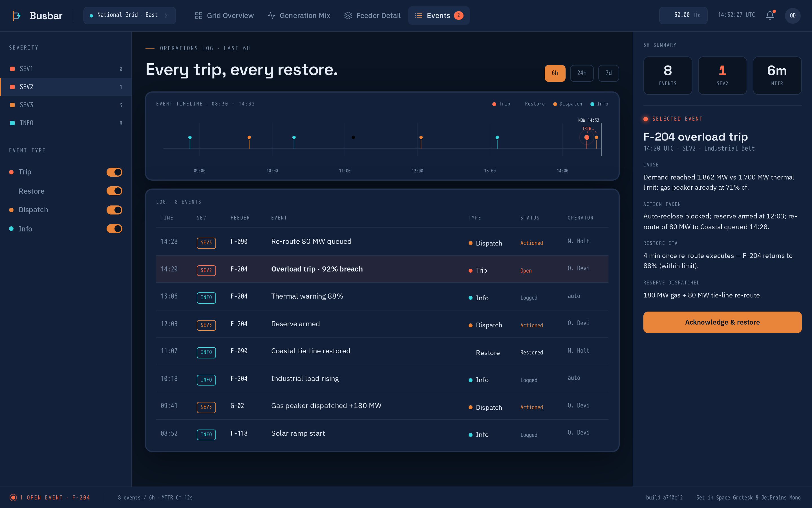Click the Grid Overview grid icon
This screenshot has width=812, height=508.
tap(199, 16)
